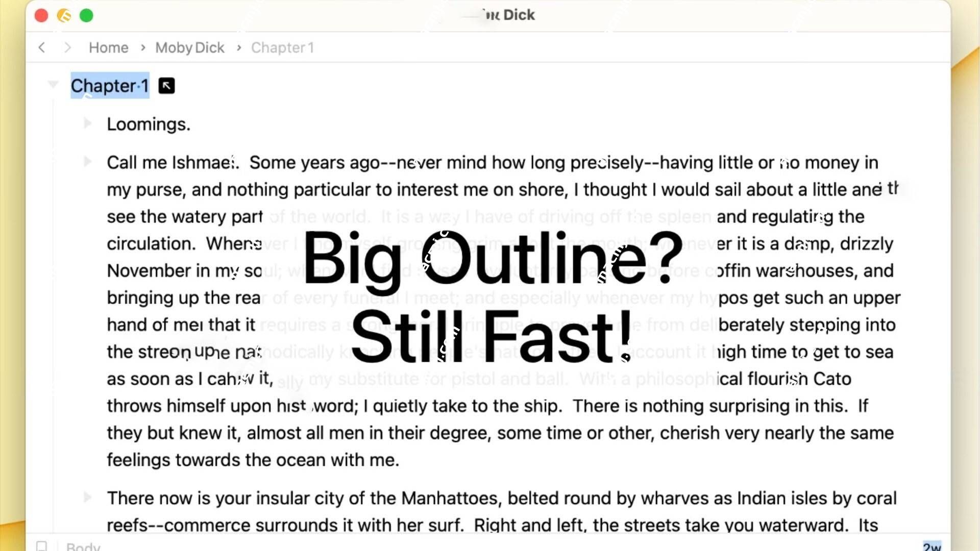Click the macOS green maximize button

(86, 15)
